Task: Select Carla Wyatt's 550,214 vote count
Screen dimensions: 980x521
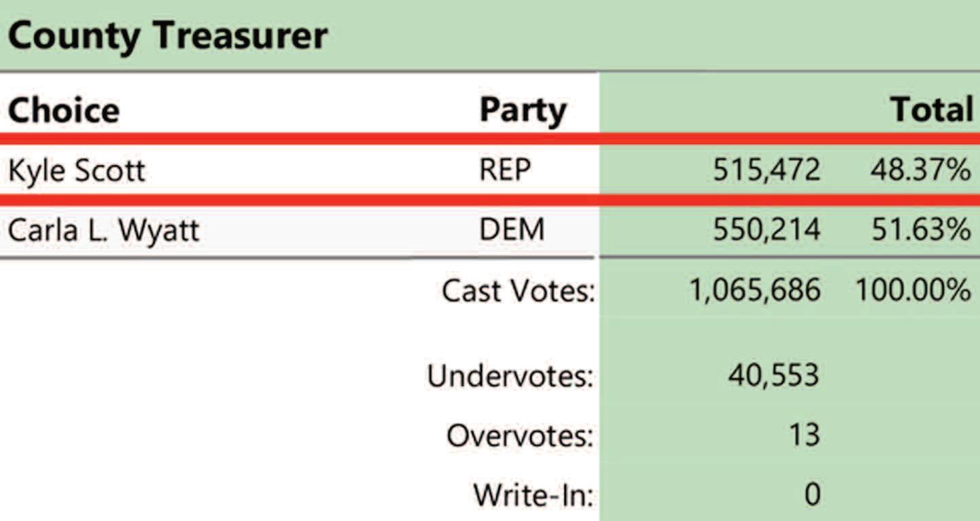Action: [x=767, y=231]
